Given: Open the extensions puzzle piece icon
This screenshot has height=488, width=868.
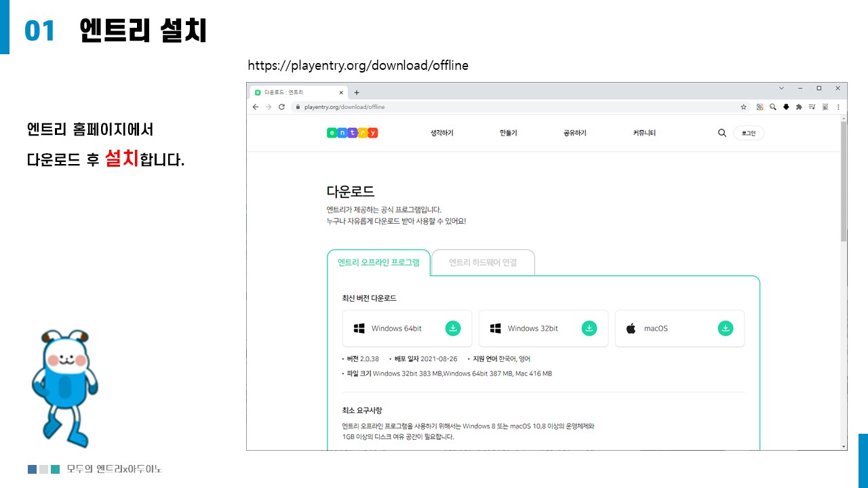Looking at the screenshot, I should (x=799, y=107).
